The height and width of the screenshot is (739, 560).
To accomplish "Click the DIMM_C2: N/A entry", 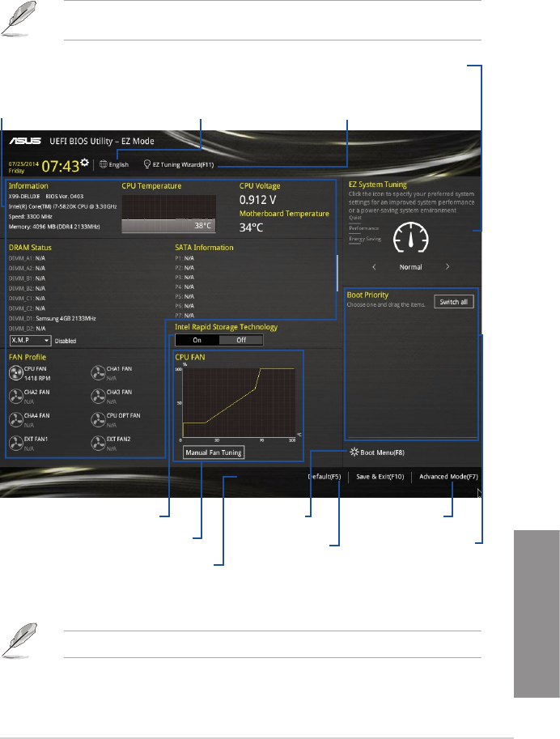I will (27, 308).
